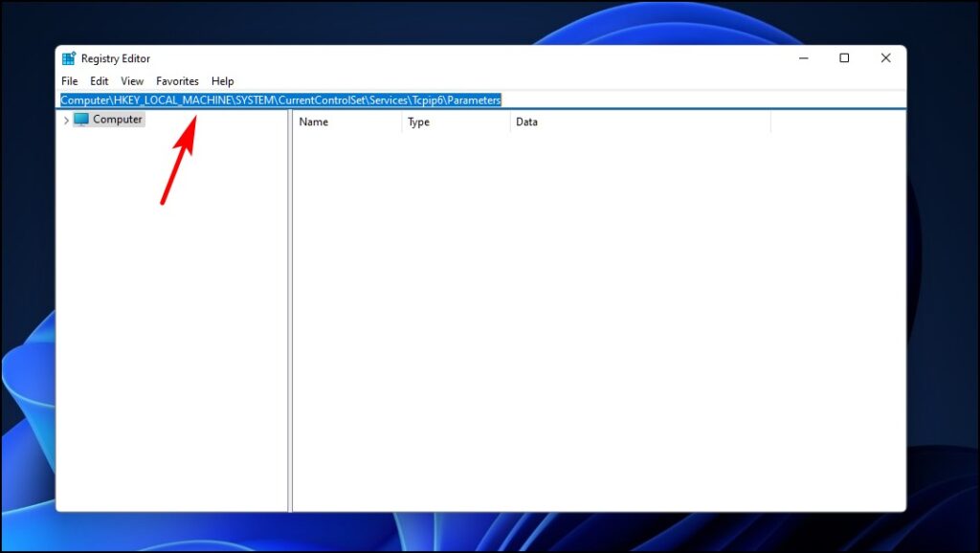Expand the Computer tree node

[x=66, y=120]
